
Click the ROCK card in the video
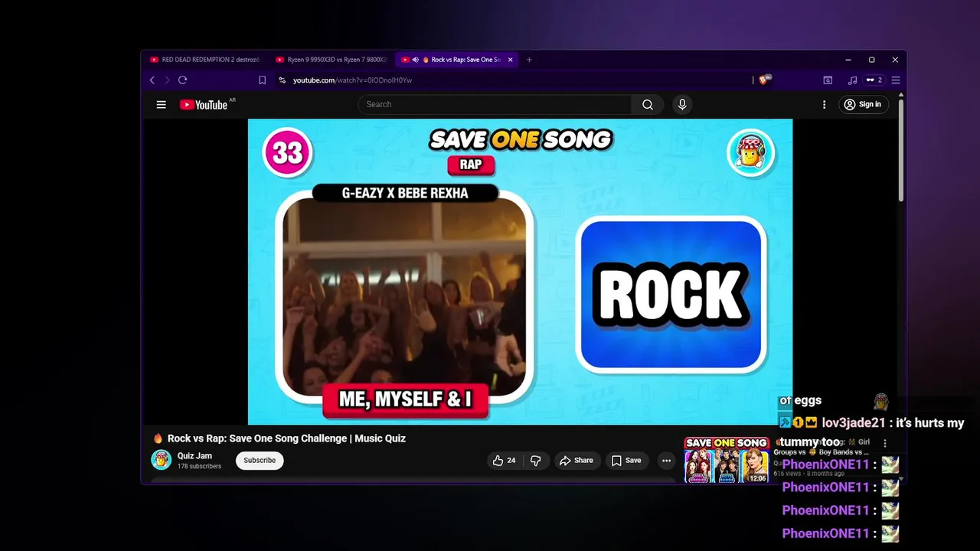[x=671, y=295]
